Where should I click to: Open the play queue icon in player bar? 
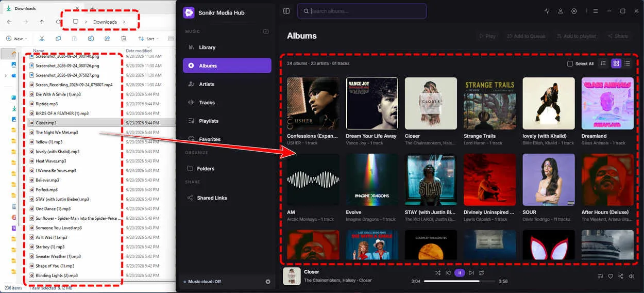tap(600, 276)
